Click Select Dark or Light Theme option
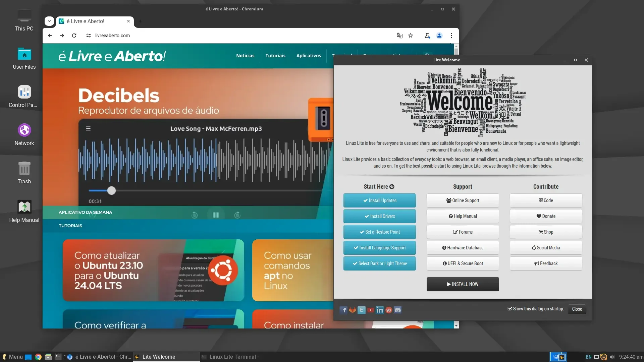Viewport: 644px width, 362px height. click(x=379, y=263)
